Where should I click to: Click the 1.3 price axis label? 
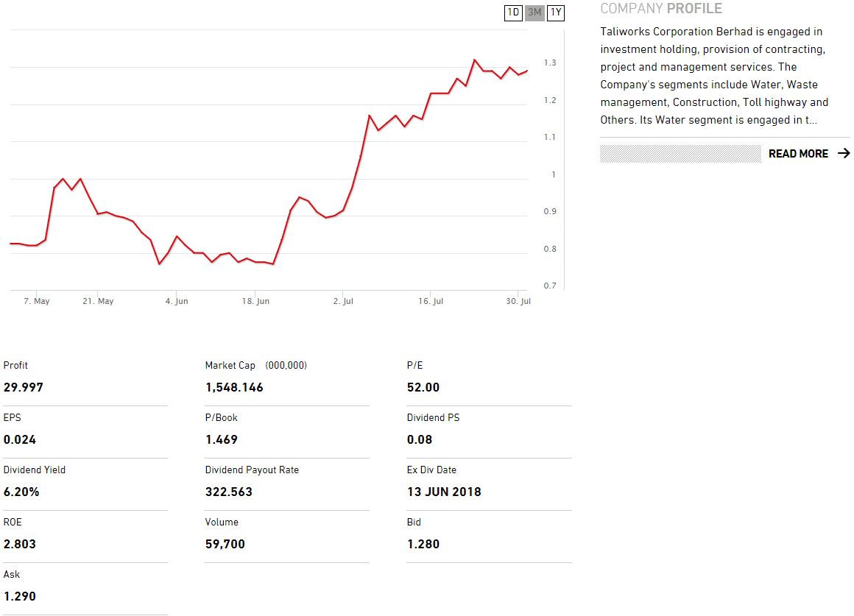coord(550,63)
